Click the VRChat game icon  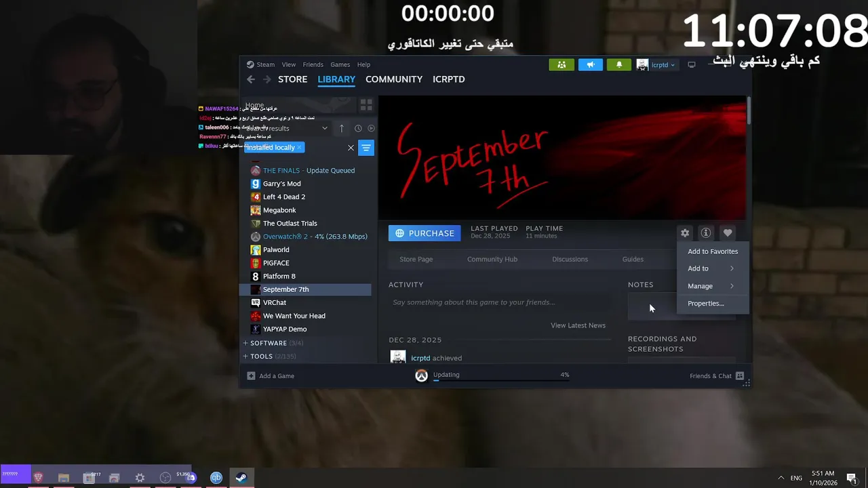(x=255, y=302)
